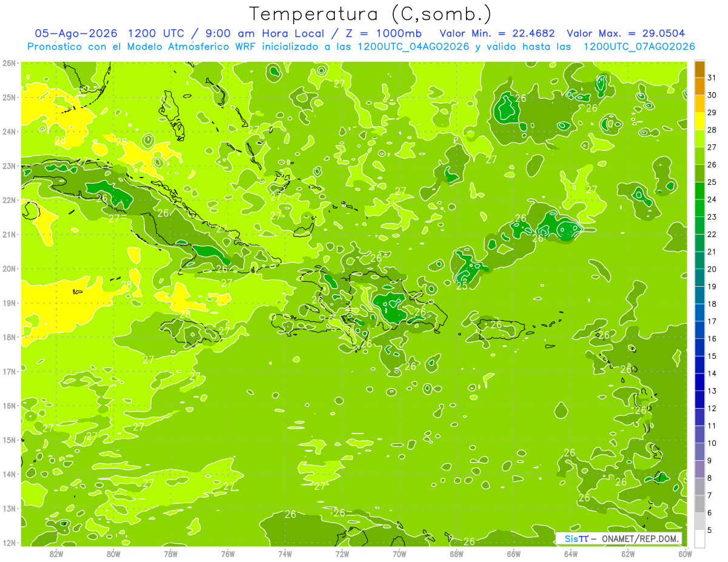The image size is (728, 562).
Task: Click the color bar value 15
Action: tap(712, 356)
